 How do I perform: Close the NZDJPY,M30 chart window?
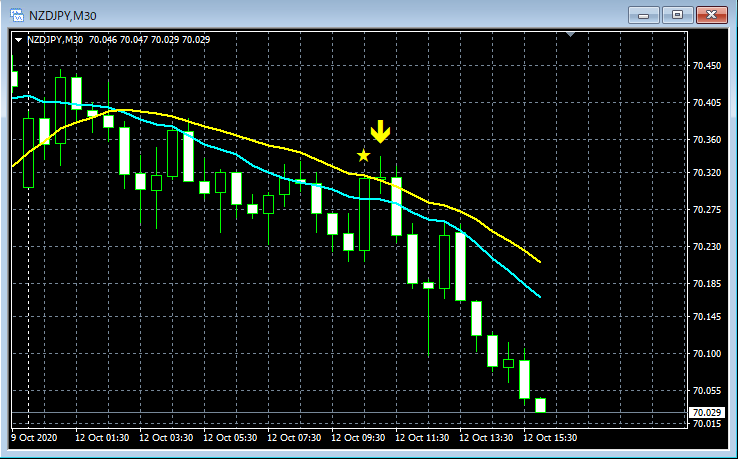[712, 15]
